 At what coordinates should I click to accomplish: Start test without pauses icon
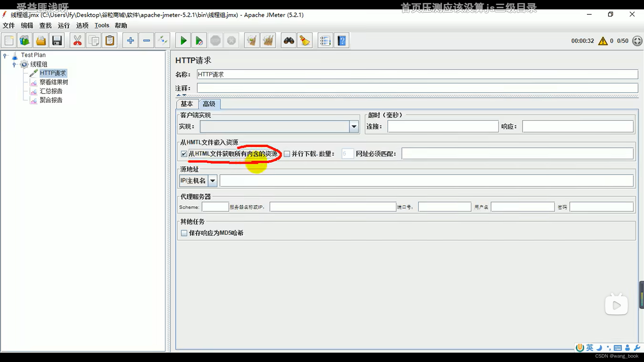coord(199,41)
